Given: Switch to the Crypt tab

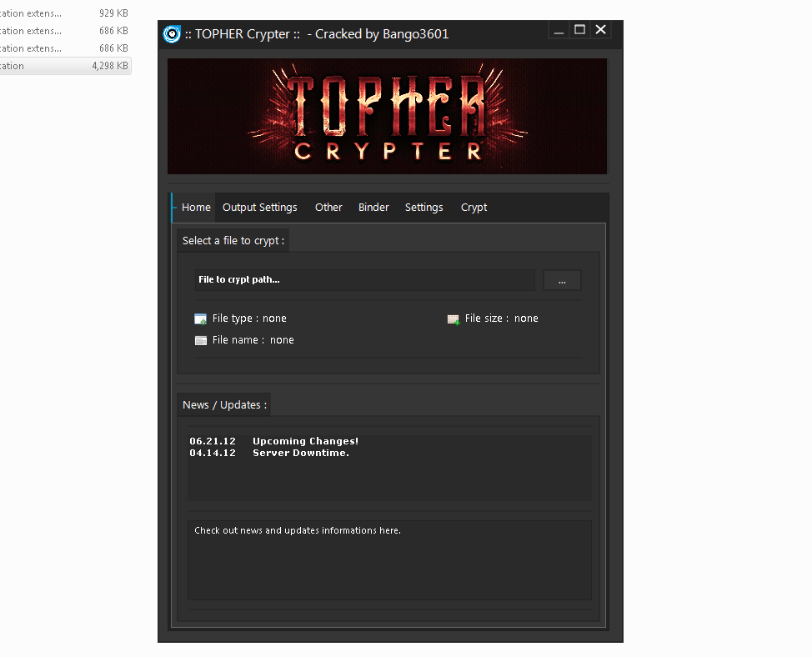Looking at the screenshot, I should coord(474,208).
